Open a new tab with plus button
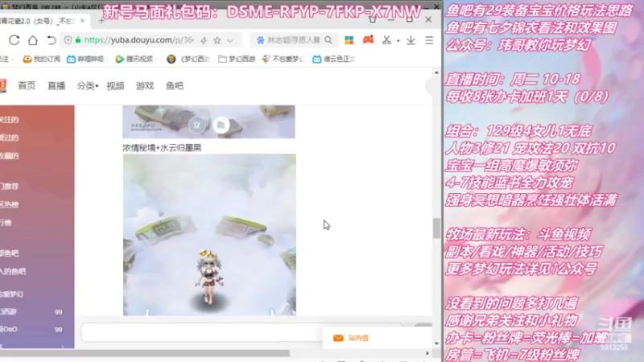This screenshot has height=362, width=644. tap(101, 21)
